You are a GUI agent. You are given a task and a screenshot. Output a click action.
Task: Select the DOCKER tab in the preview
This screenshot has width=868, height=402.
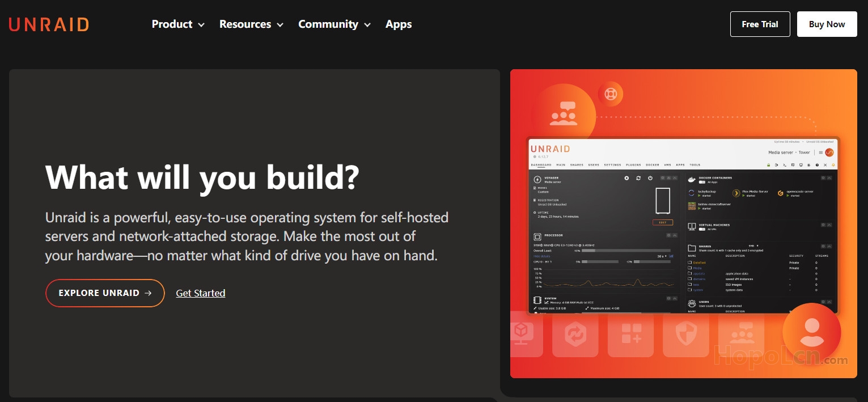653,165
